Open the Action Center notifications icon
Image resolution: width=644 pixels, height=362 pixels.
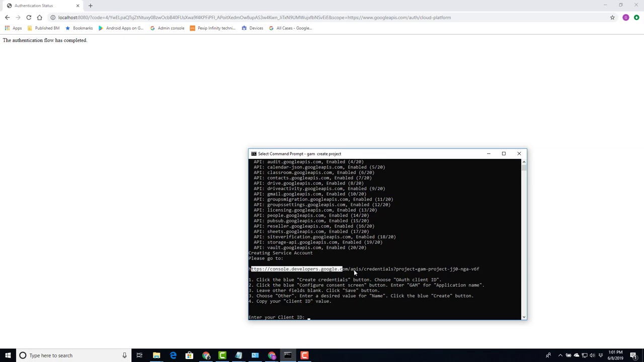point(634,355)
